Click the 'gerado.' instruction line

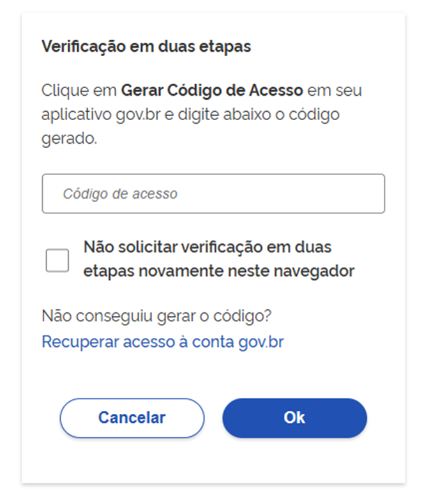(69, 139)
